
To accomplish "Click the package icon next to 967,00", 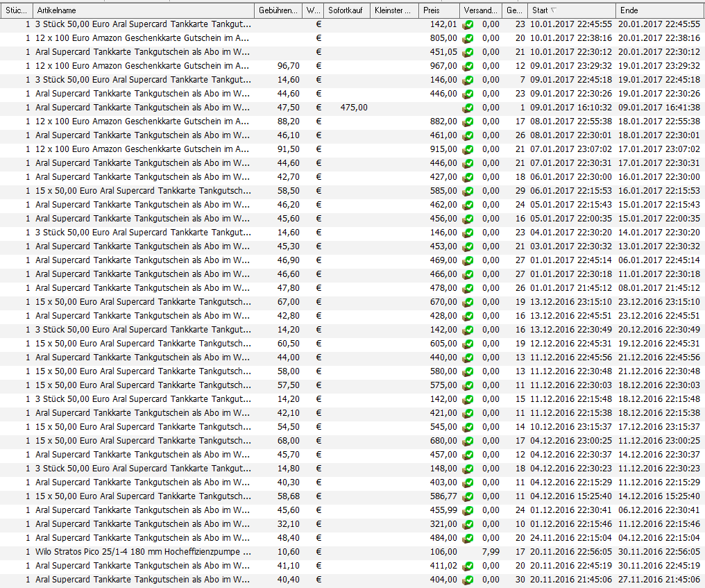I will point(468,66).
